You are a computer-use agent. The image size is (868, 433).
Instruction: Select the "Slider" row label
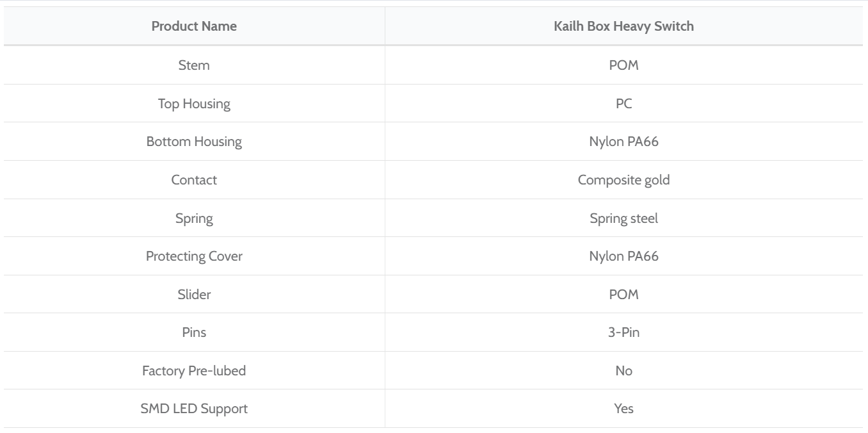(194, 295)
